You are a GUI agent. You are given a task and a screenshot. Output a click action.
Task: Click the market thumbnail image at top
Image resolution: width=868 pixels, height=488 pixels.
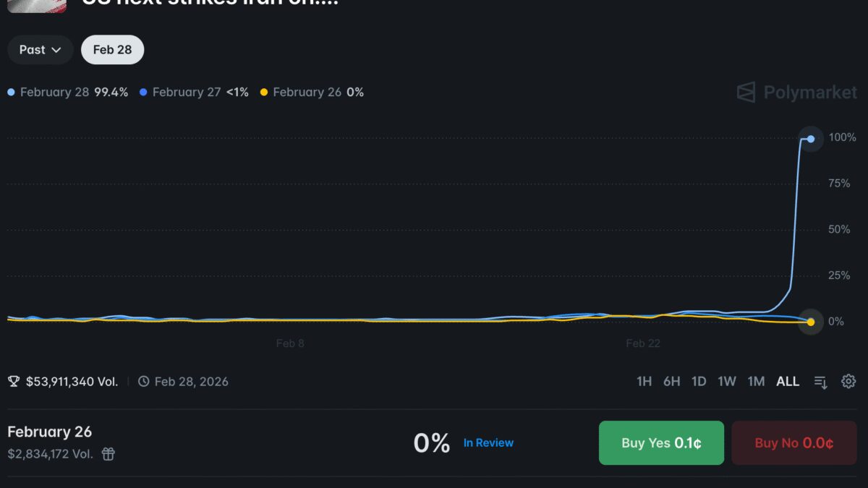(x=37, y=4)
